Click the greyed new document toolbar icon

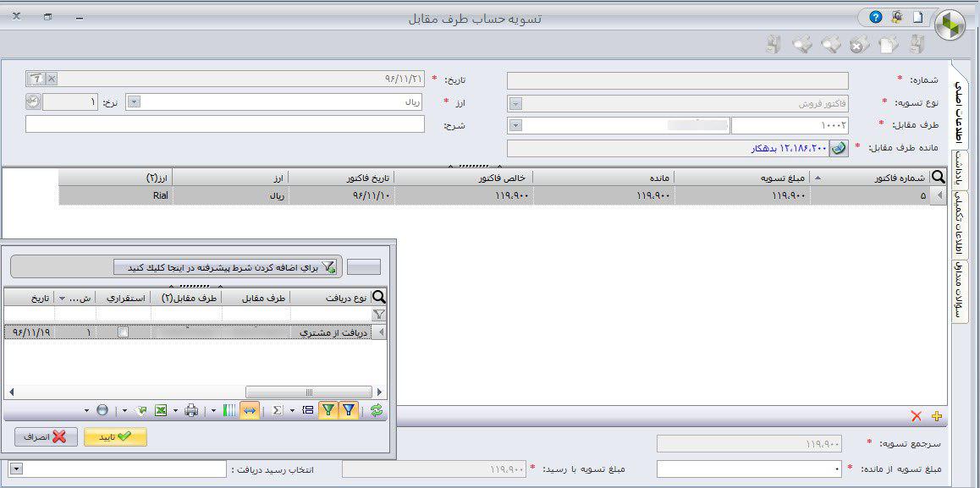[x=888, y=44]
